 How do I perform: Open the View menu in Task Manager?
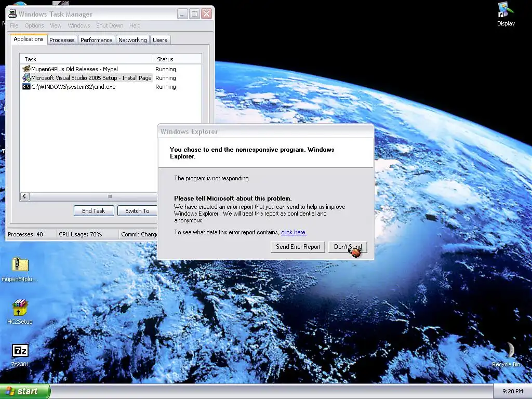(56, 25)
